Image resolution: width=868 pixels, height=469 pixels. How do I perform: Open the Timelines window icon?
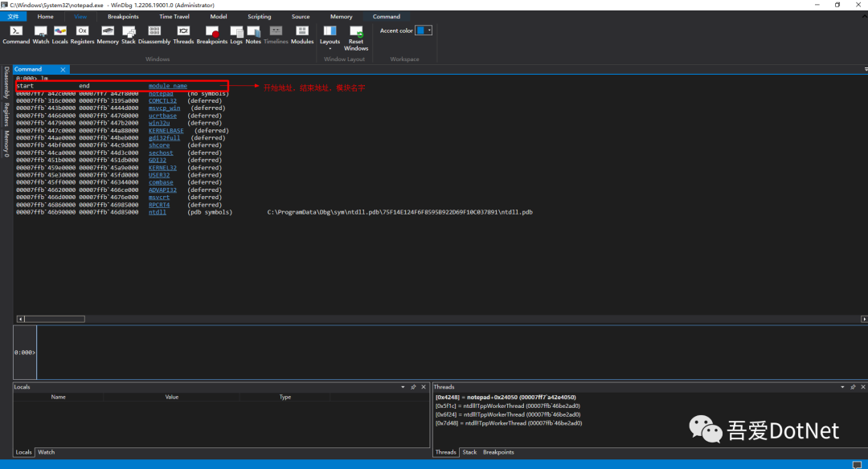[276, 35]
